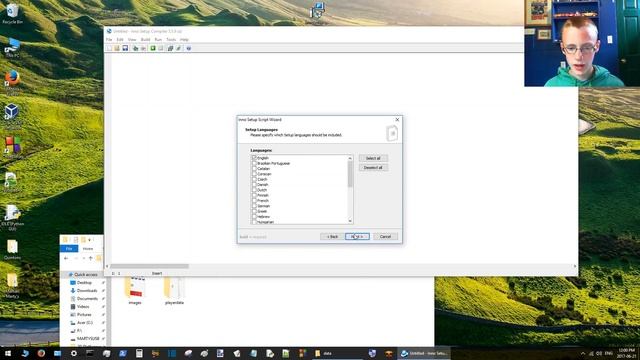Open the View menu in Inno Setup

[x=132, y=40]
